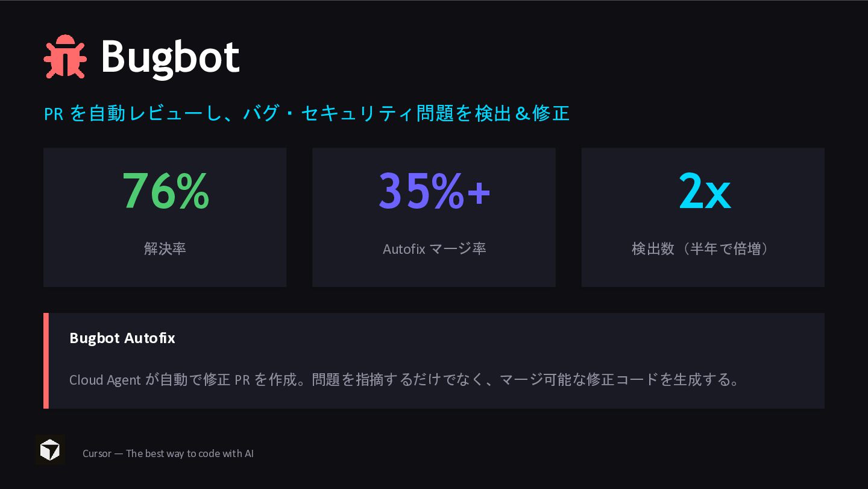This screenshot has height=489, width=868.
Task: Click the red Bugbot bug icon
Action: (x=65, y=57)
